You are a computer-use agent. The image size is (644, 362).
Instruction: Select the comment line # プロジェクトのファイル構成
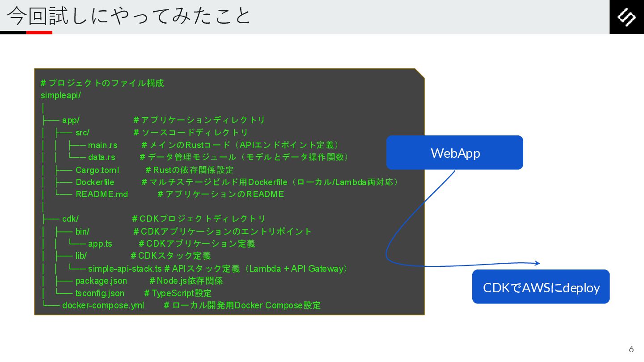pos(102,83)
